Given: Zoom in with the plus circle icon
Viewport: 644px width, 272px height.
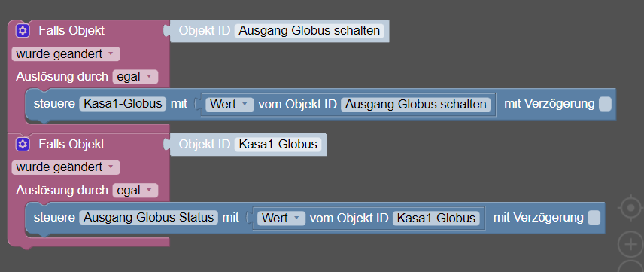Looking at the screenshot, I should coord(631,244).
